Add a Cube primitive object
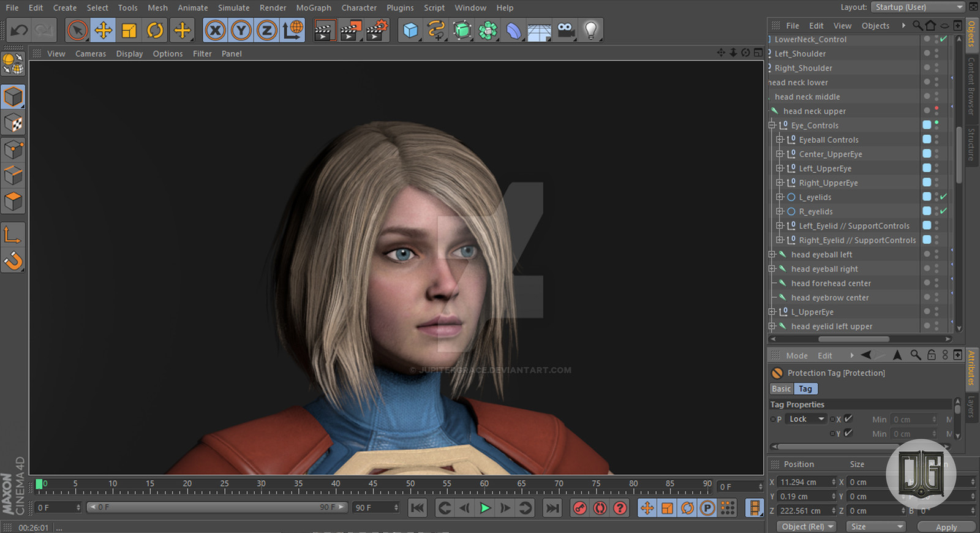The width and height of the screenshot is (980, 533). point(410,30)
